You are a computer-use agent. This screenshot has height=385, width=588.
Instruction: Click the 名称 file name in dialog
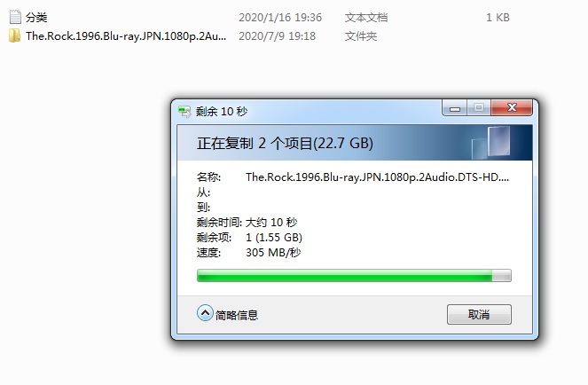point(377,177)
